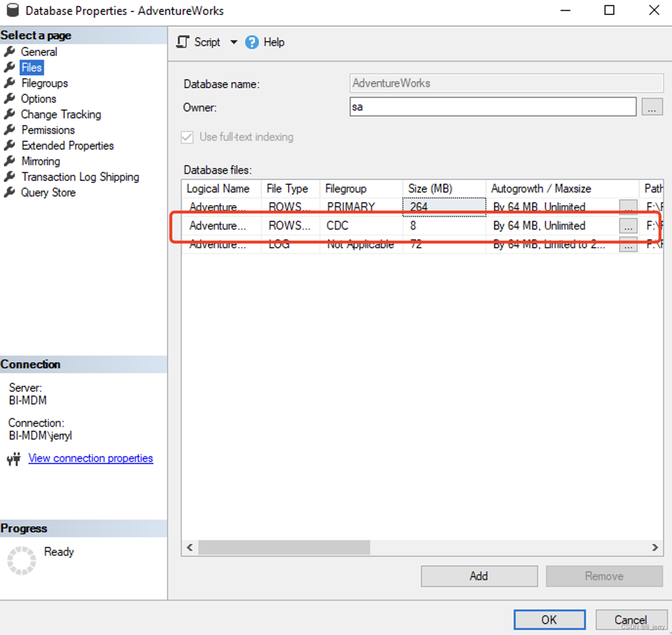This screenshot has height=635, width=672.
Task: Click the Logical Name column header
Action: click(x=222, y=189)
